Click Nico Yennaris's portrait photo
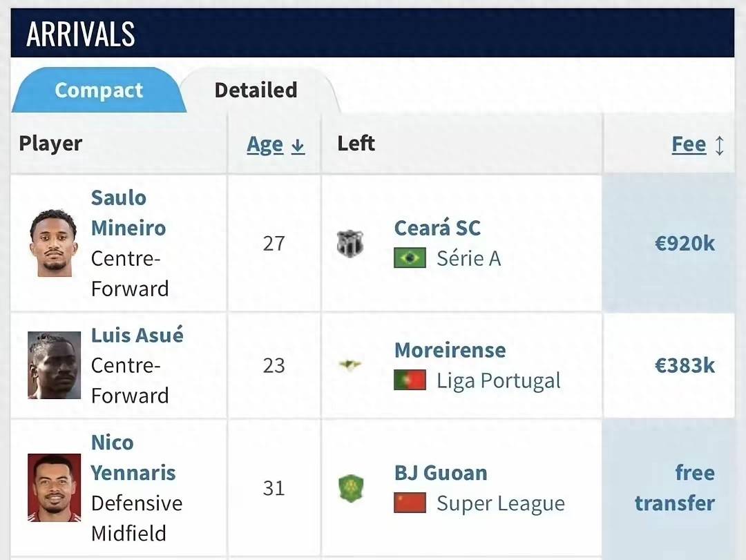 coord(54,487)
